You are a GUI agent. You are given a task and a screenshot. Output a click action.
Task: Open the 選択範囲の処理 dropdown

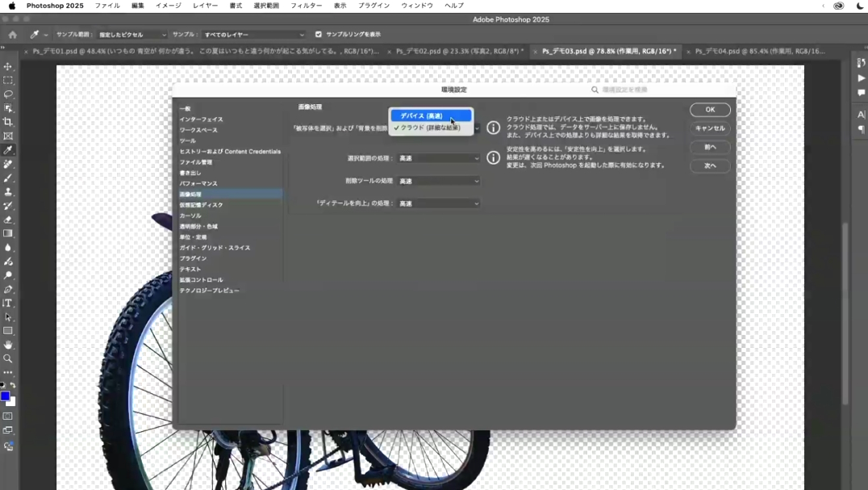(439, 158)
